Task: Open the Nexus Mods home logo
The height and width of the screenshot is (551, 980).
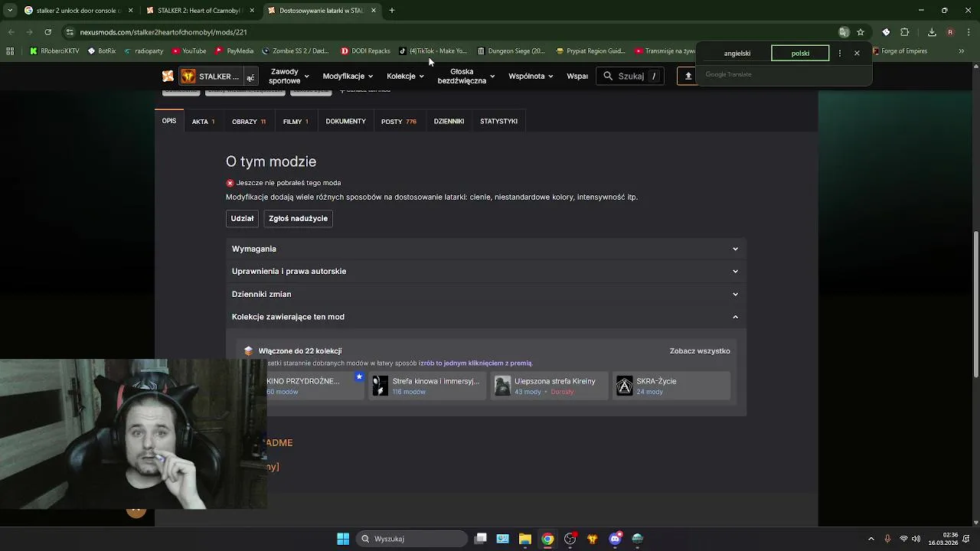Action: coord(168,76)
